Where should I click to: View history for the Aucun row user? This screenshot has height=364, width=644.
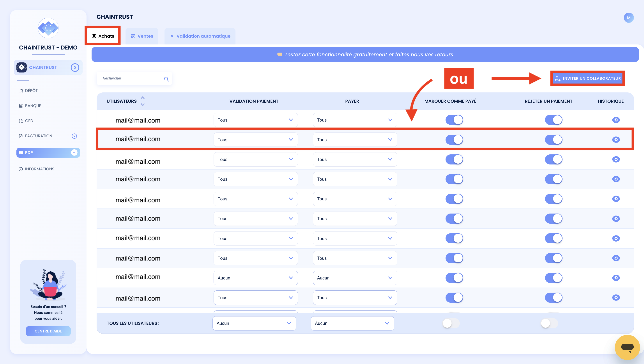point(616,278)
